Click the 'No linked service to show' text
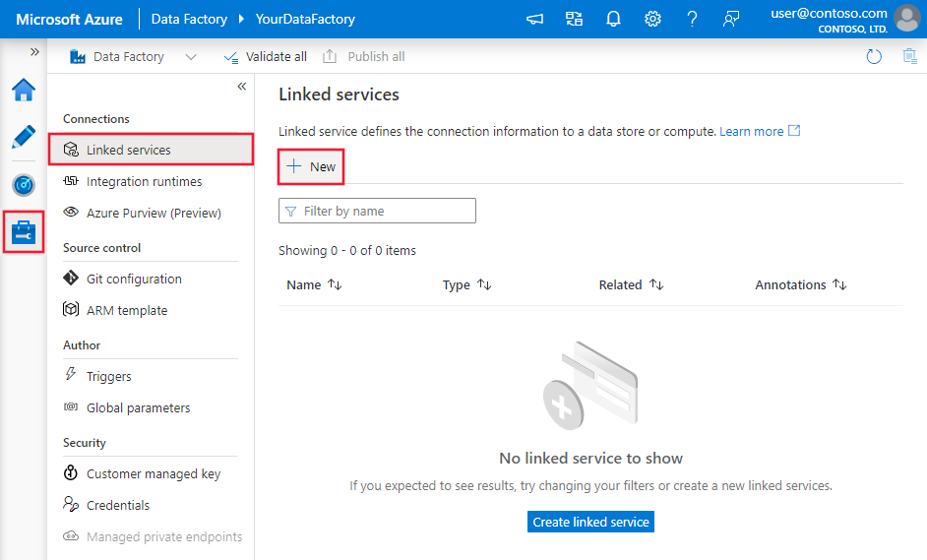This screenshot has width=927, height=560. coord(590,459)
